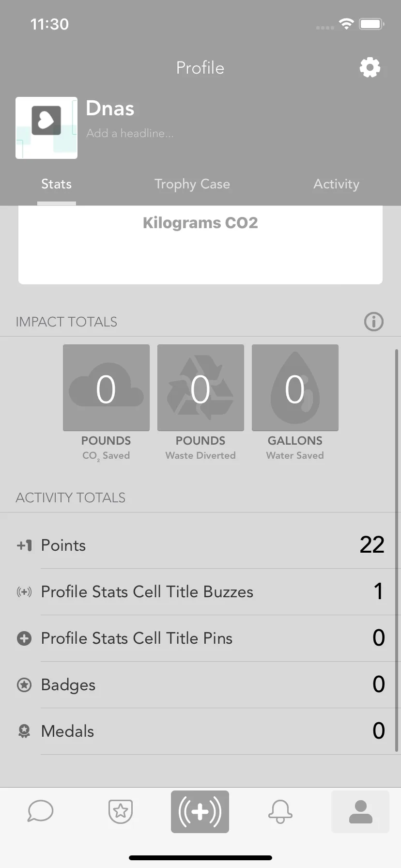
Task: Tap the Waste Diverted recycle tile
Action: click(200, 387)
